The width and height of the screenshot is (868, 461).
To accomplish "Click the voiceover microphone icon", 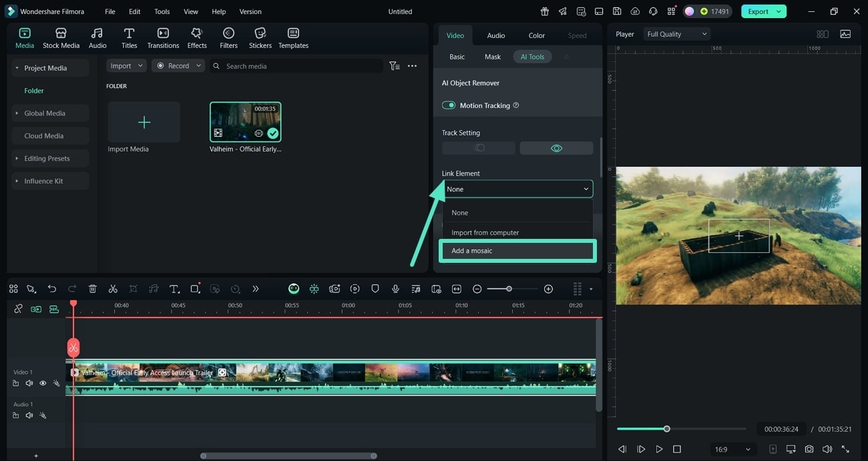I will click(395, 289).
